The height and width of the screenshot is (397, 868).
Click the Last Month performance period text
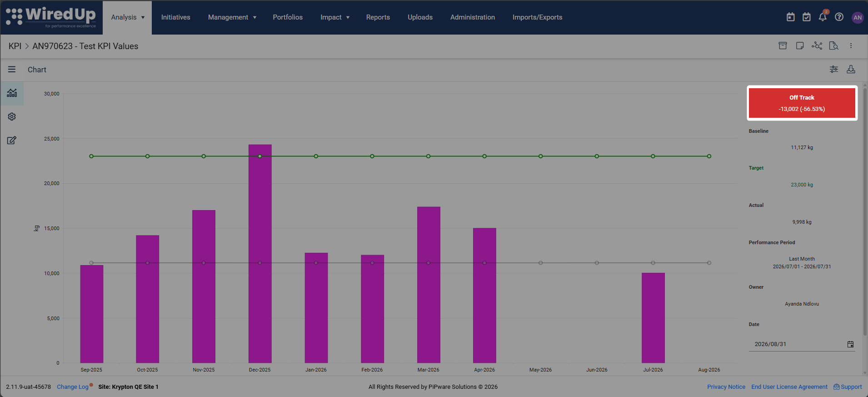coord(802,259)
